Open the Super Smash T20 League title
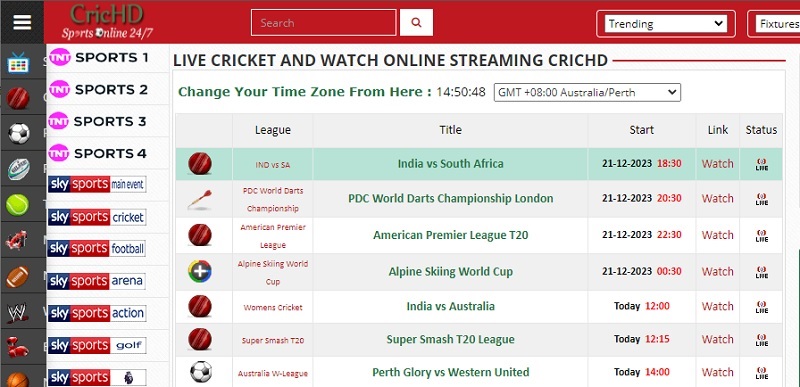The height and width of the screenshot is (387, 800). [x=451, y=340]
